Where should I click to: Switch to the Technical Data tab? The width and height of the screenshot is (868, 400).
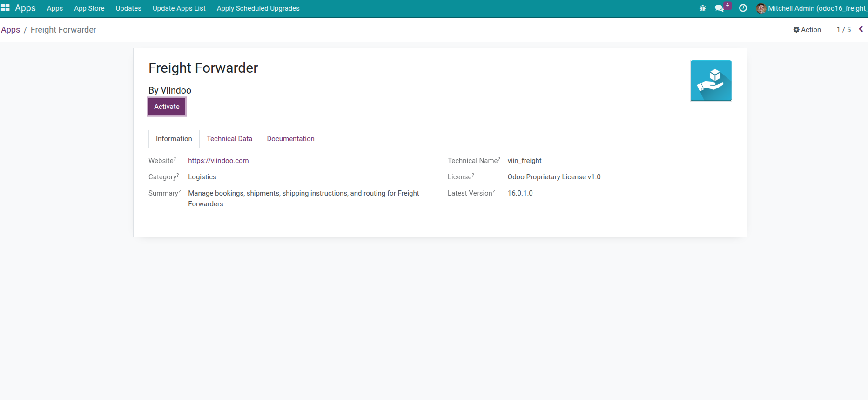(x=229, y=139)
